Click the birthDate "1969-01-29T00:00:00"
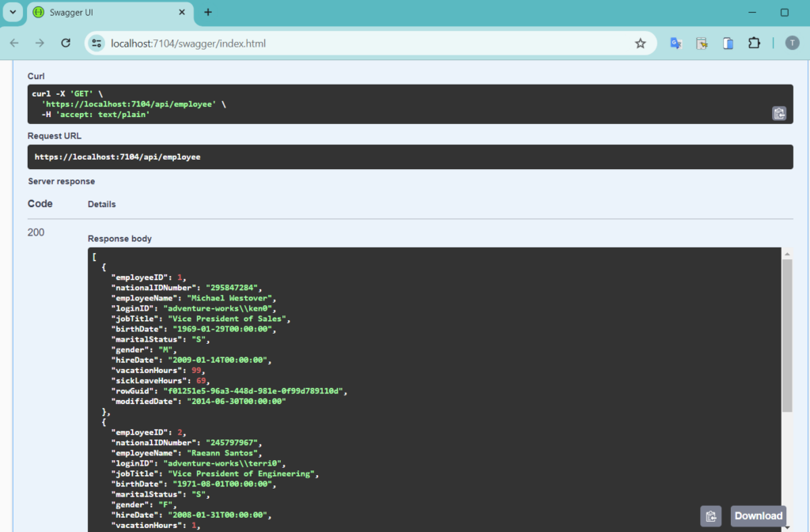The image size is (810, 532). [x=224, y=329]
